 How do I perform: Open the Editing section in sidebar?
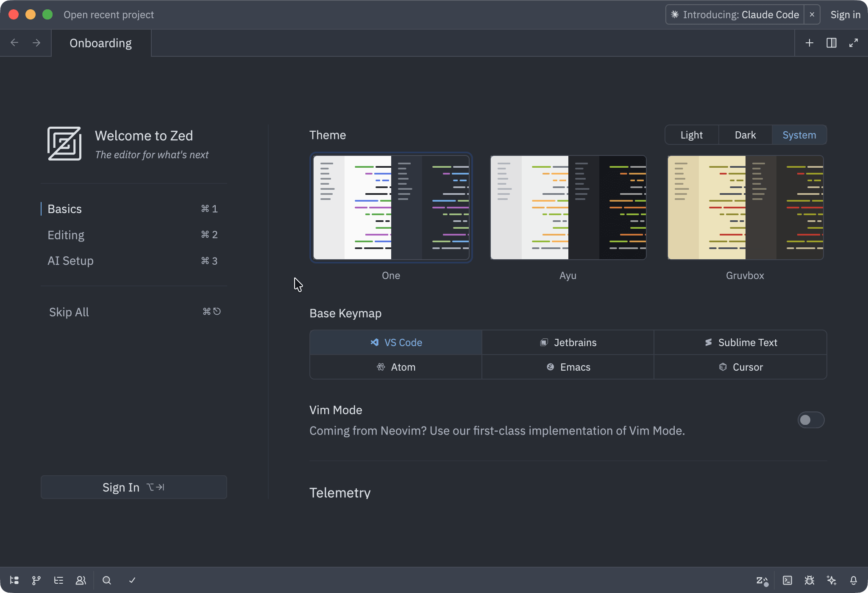click(66, 235)
